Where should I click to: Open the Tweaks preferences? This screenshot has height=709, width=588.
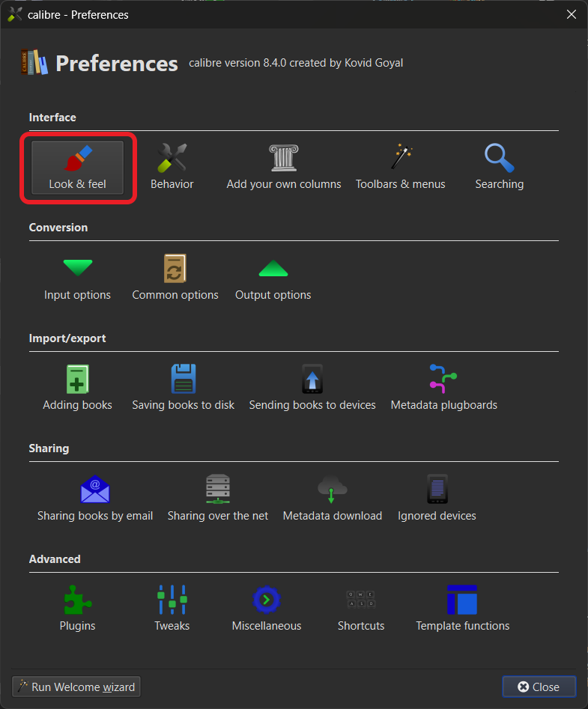coord(172,609)
